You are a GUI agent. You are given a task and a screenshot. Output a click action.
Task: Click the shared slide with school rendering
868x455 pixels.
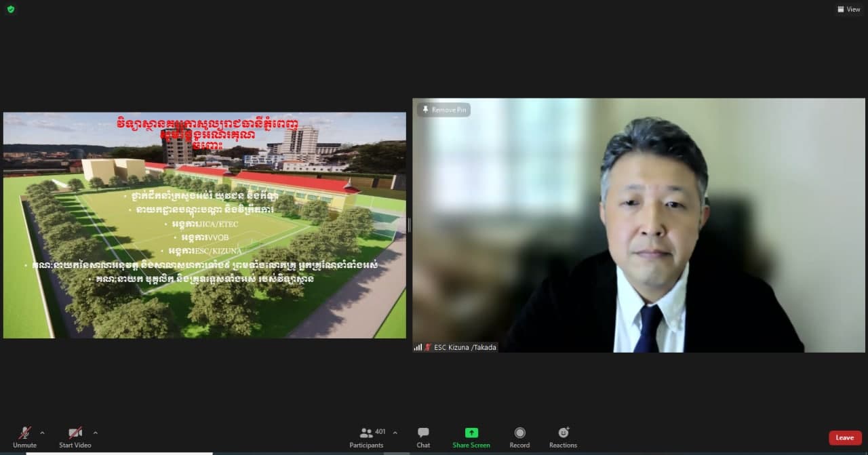pos(204,225)
